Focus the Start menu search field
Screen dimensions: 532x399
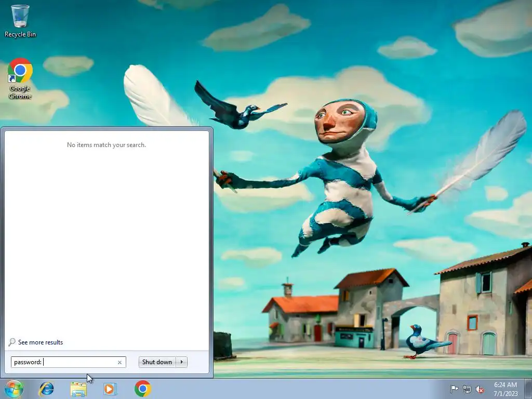68,362
